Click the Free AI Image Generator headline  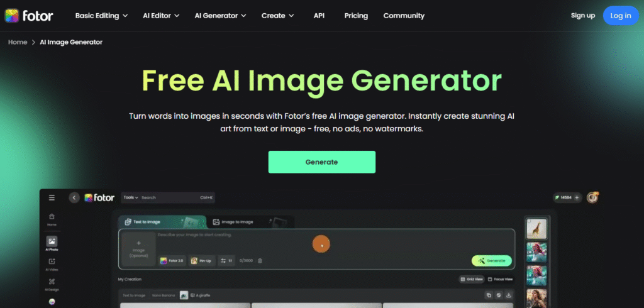tap(321, 80)
